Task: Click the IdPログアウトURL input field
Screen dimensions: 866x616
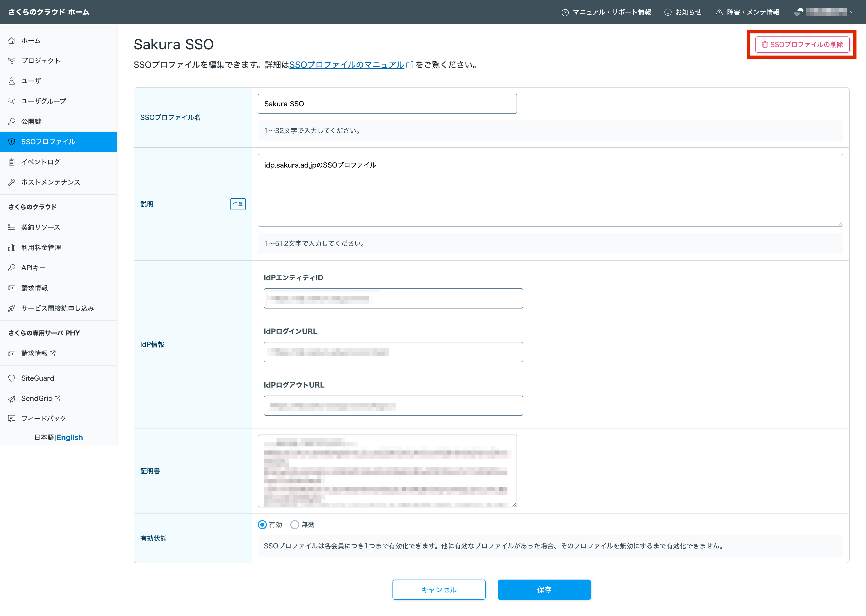Action: click(x=393, y=406)
